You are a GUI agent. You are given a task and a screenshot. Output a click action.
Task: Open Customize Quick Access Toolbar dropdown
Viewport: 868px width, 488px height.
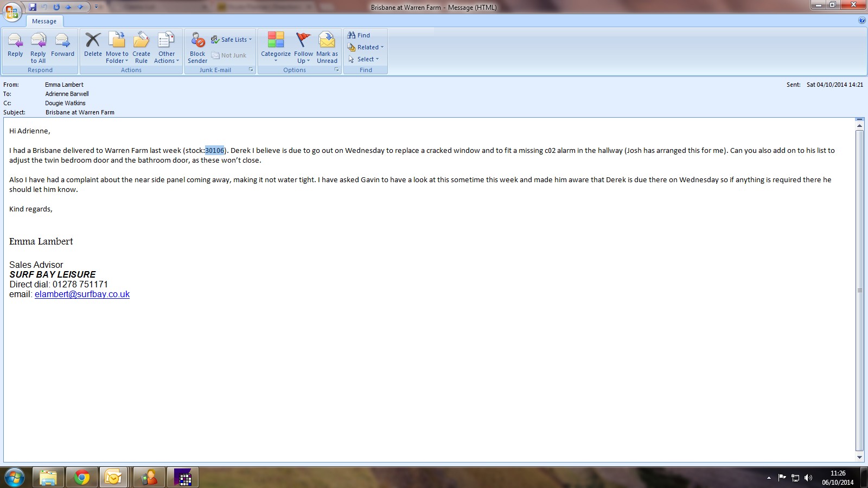tap(96, 7)
